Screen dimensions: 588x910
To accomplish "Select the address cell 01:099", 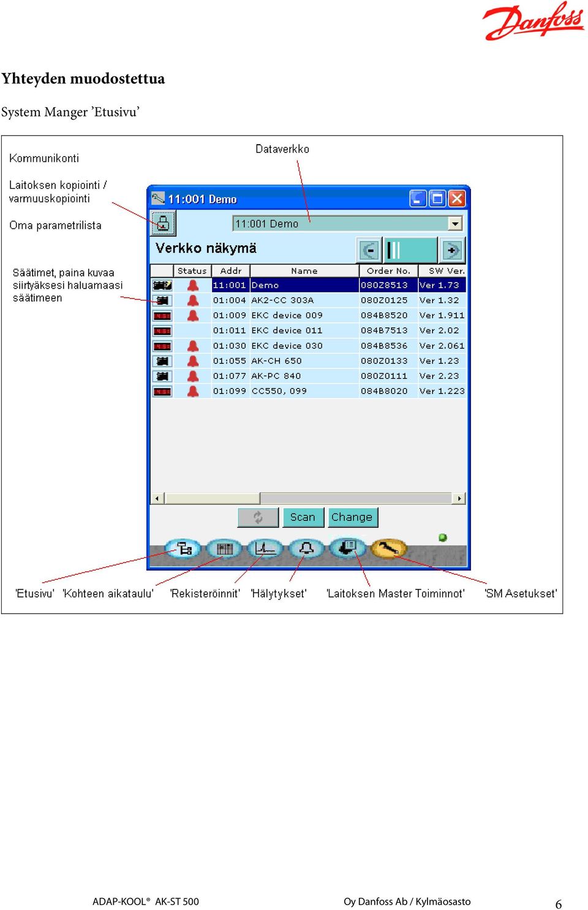I will (x=230, y=391).
